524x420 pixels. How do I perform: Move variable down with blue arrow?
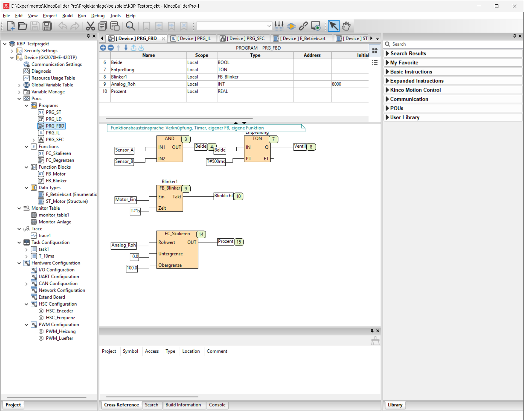pyautogui.click(x=126, y=47)
